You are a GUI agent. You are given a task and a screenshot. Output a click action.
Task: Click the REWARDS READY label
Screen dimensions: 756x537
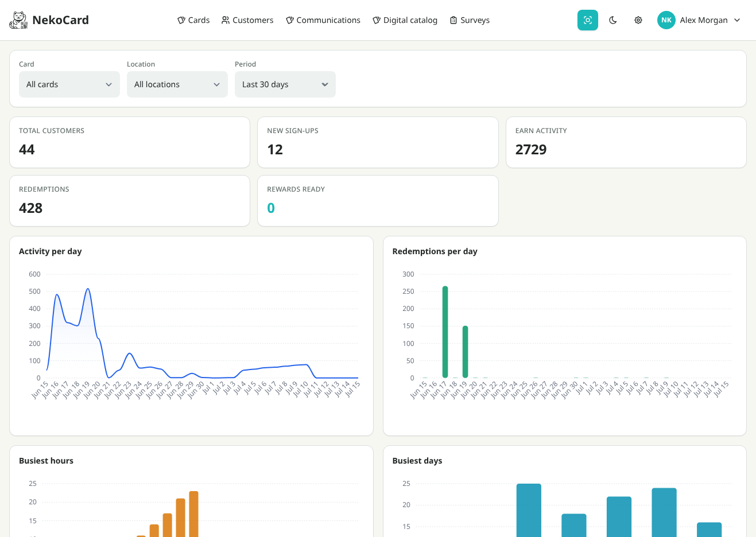(296, 189)
